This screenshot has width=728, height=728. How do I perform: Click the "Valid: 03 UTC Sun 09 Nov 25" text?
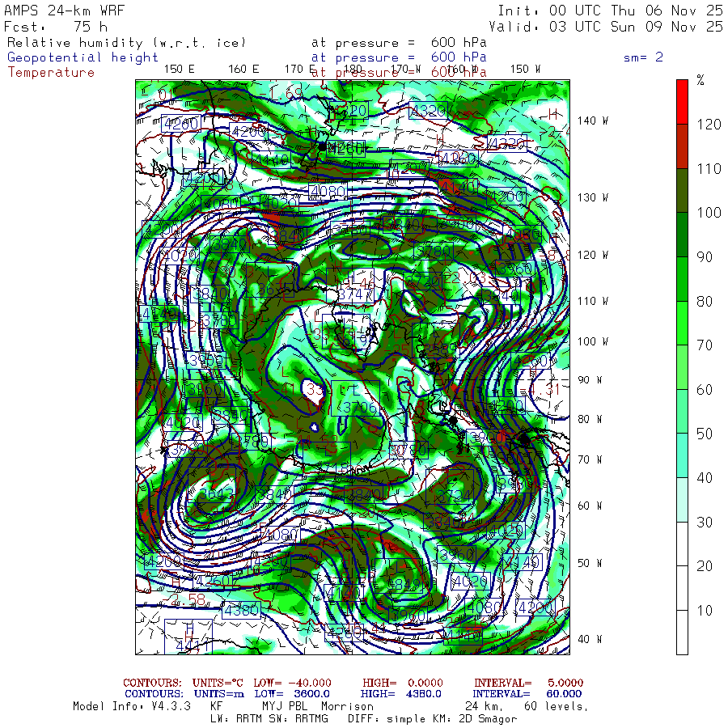(610, 27)
